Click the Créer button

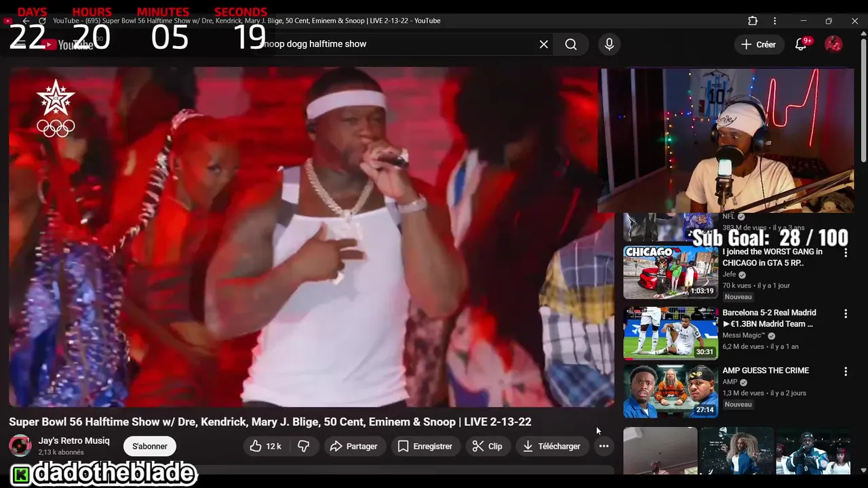(758, 44)
